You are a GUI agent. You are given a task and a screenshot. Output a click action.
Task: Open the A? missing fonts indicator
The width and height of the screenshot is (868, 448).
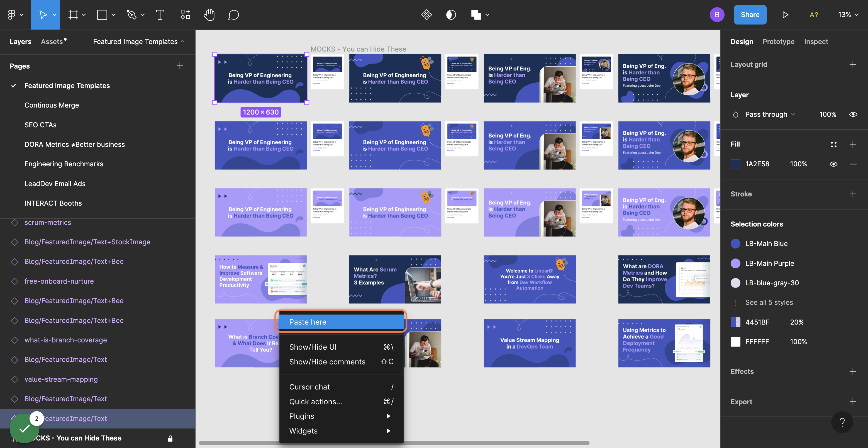pos(813,14)
